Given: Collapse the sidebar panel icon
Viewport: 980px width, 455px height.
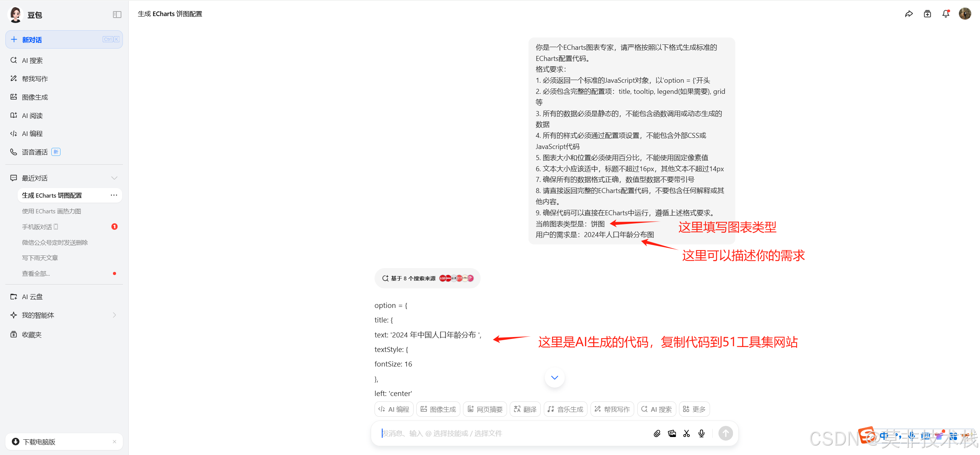Looking at the screenshot, I should coord(117,15).
